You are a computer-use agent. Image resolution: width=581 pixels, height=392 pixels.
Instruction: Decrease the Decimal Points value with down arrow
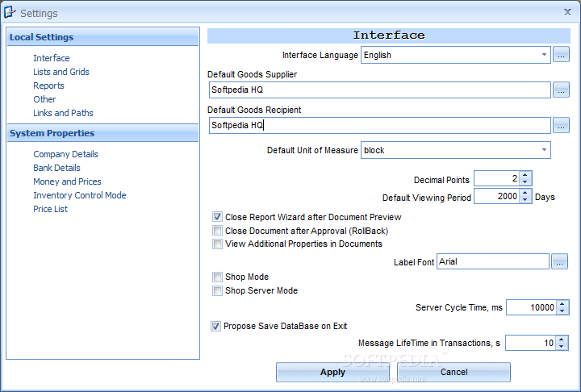coord(525,182)
